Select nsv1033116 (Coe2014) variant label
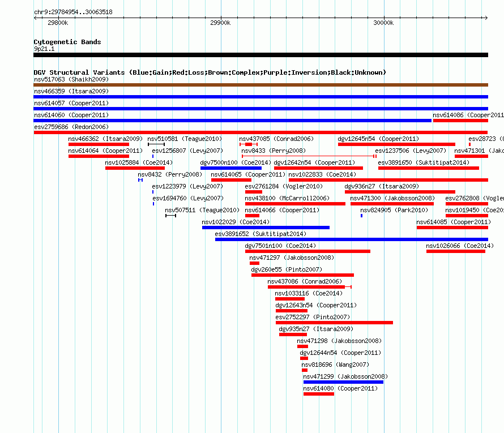The height and width of the screenshot is (433, 504). coord(309,293)
